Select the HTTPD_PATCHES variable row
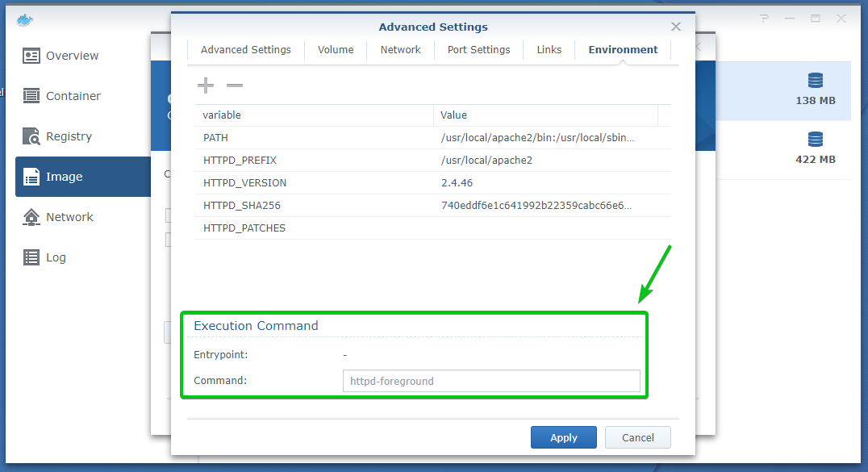 [244, 228]
